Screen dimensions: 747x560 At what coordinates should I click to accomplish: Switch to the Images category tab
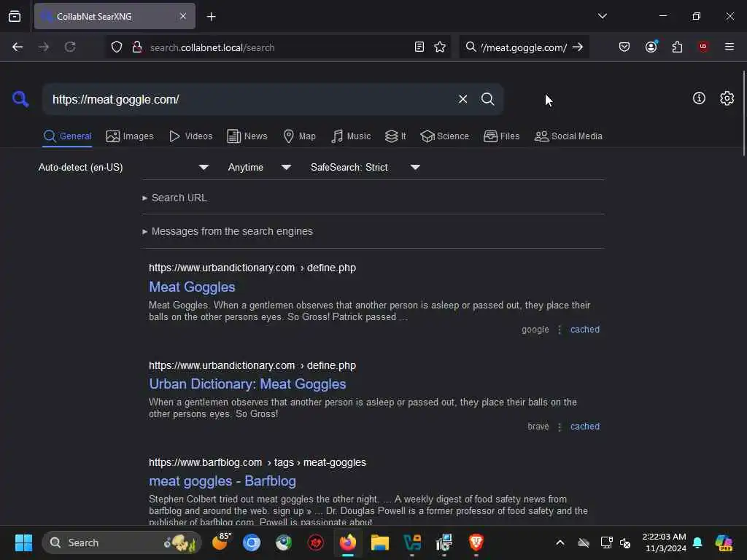tap(130, 136)
